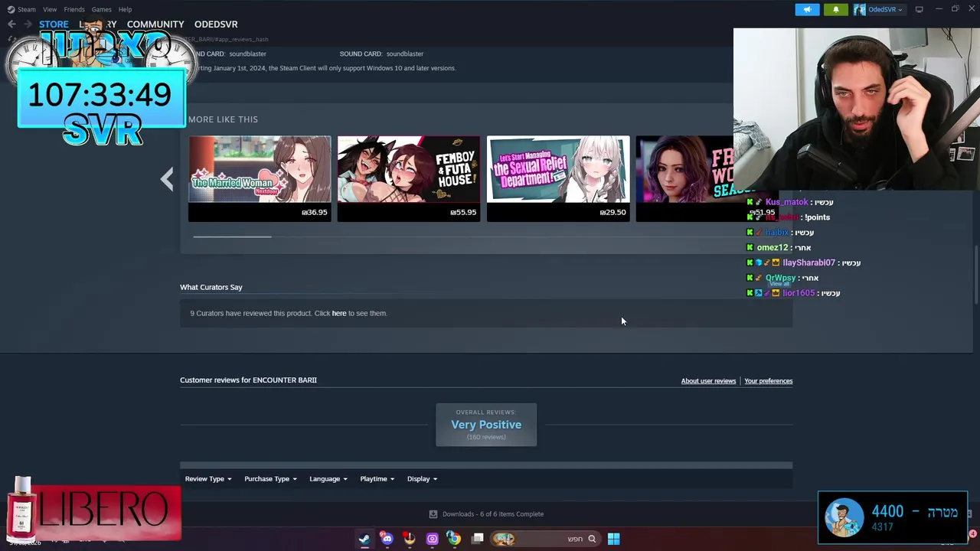The width and height of the screenshot is (980, 551).
Task: Open the Downloads status bar
Action: click(486, 514)
